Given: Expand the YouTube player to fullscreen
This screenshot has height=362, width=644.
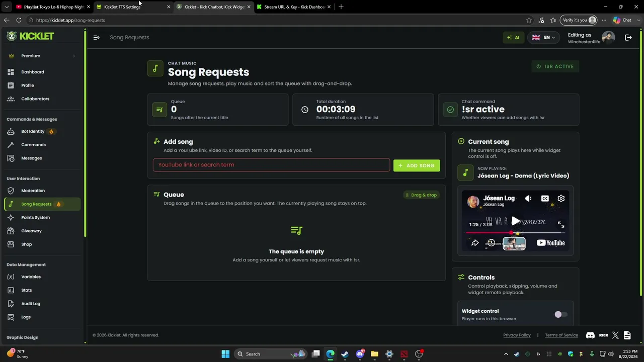Looking at the screenshot, I should coord(561,225).
